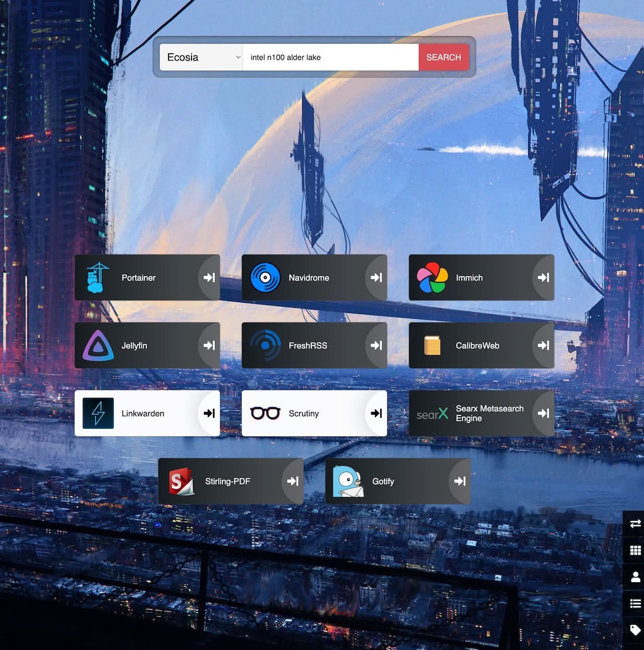Click the searX logo icon

click(x=432, y=414)
